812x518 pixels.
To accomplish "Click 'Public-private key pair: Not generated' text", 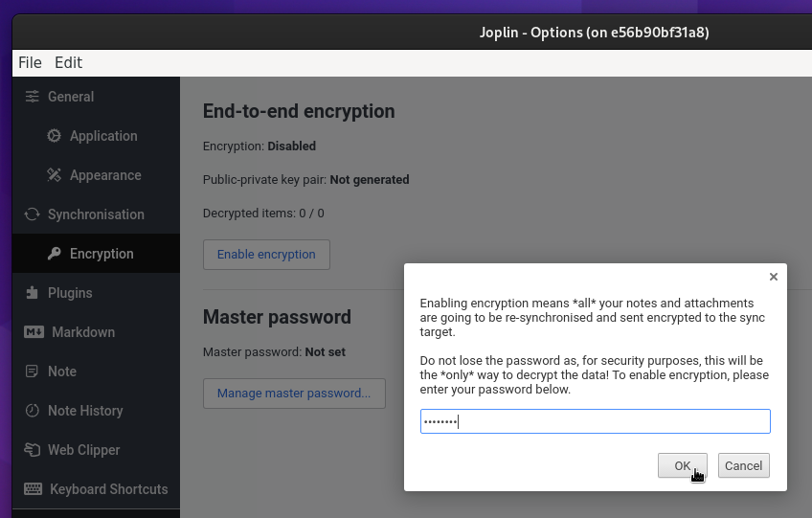I will click(306, 180).
